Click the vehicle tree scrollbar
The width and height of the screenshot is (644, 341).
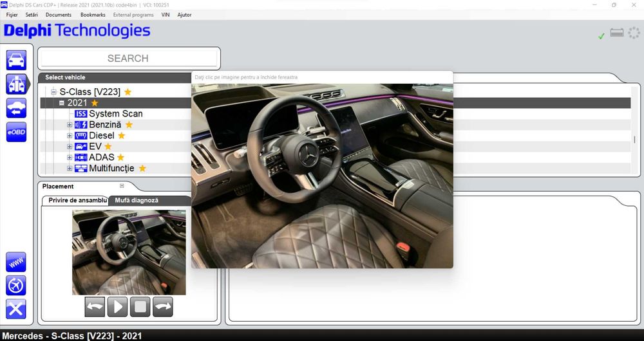click(x=634, y=140)
